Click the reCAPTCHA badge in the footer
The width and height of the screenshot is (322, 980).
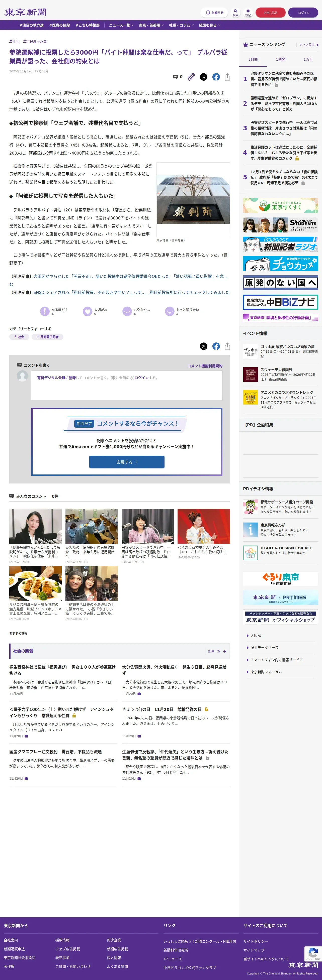tap(313, 954)
